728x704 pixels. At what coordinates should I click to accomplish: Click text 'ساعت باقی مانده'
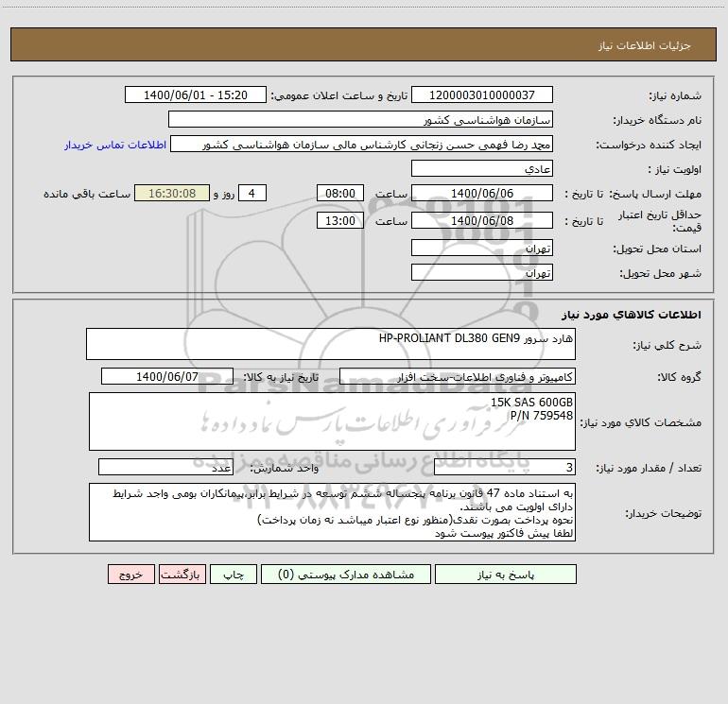pyautogui.click(x=87, y=194)
